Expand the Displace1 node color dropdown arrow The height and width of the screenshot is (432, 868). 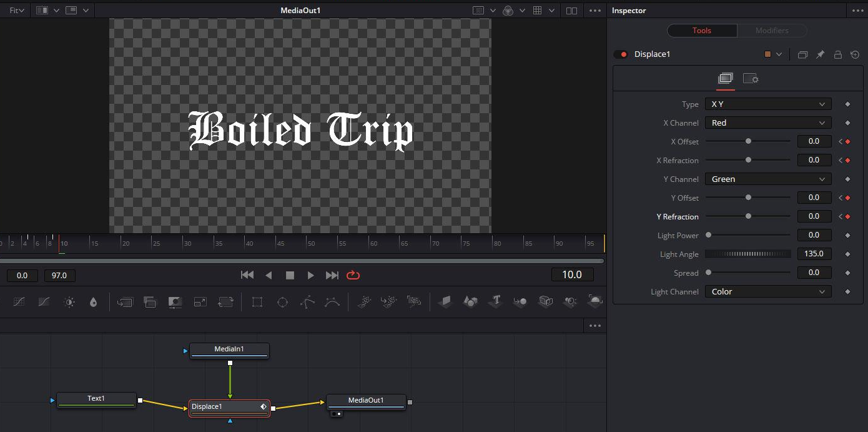[x=779, y=54]
